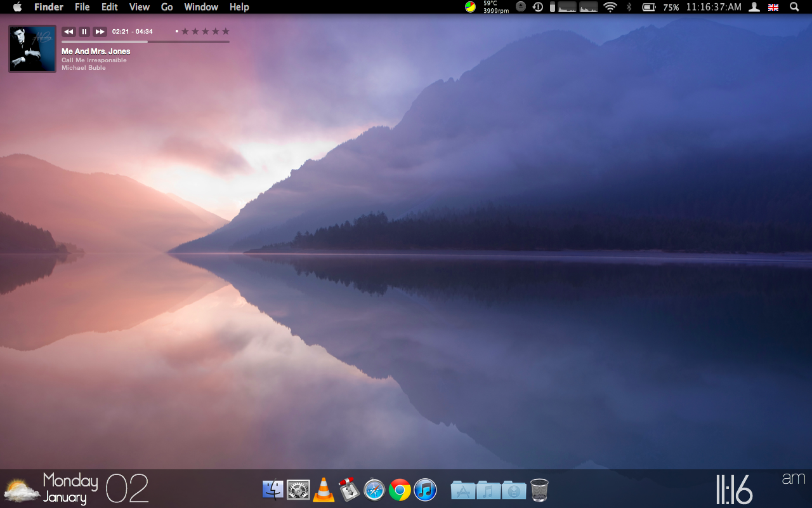Click the Monday date widget text

(70, 481)
